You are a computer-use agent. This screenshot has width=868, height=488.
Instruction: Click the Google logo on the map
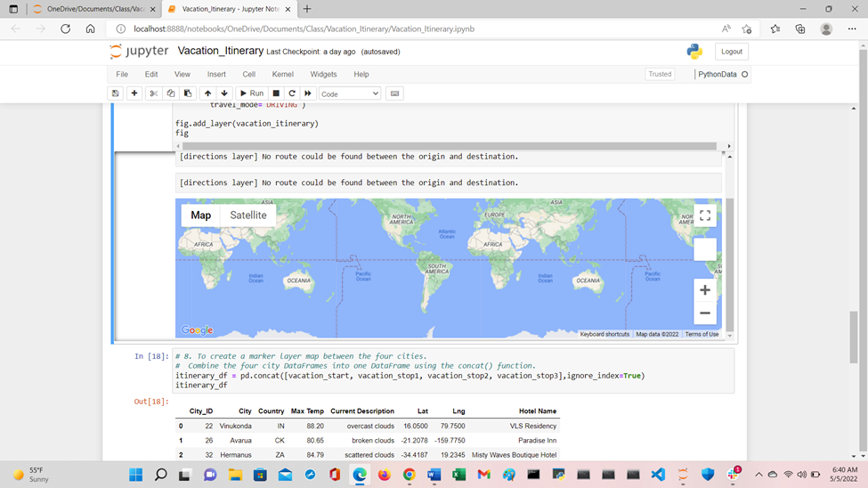point(197,330)
